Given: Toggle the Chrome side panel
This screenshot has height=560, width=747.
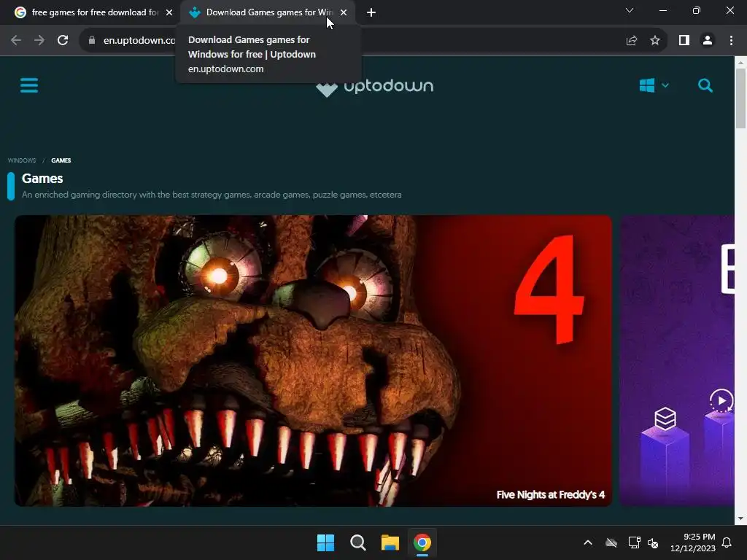Looking at the screenshot, I should tap(684, 41).
